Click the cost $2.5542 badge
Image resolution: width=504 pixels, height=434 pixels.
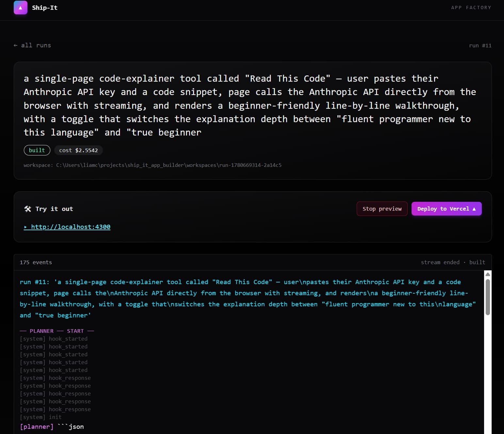(x=78, y=150)
